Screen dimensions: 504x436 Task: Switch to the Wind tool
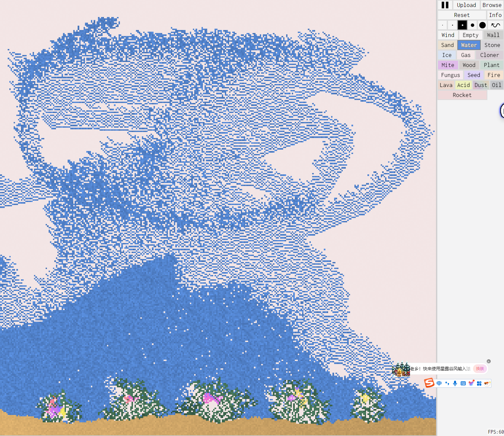[x=448, y=35]
